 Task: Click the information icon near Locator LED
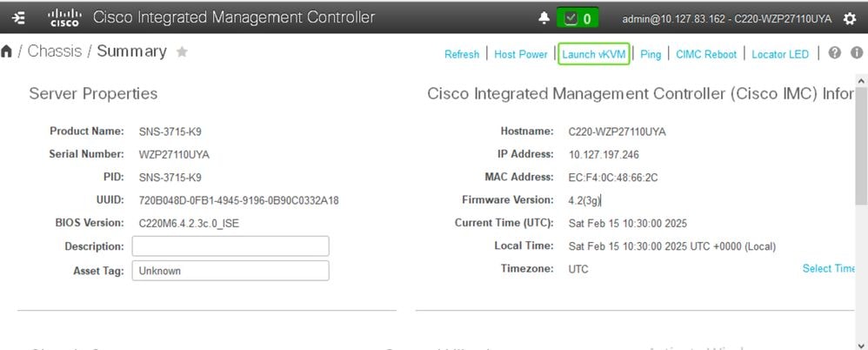[x=857, y=53]
